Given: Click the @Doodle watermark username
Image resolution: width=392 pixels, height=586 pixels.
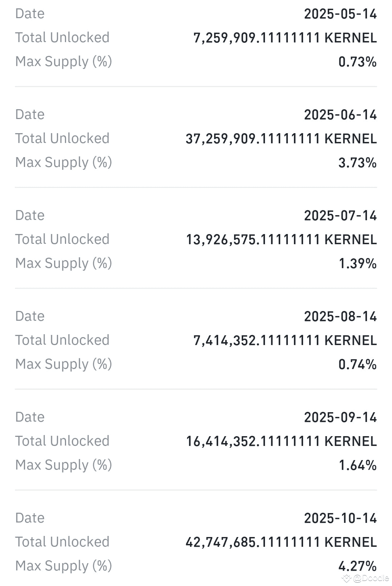Looking at the screenshot, I should click(x=370, y=578).
